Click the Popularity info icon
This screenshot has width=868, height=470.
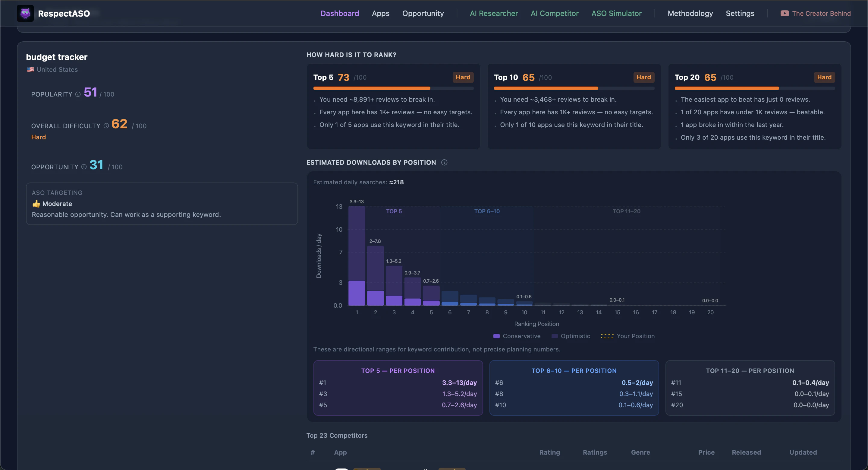tap(78, 94)
